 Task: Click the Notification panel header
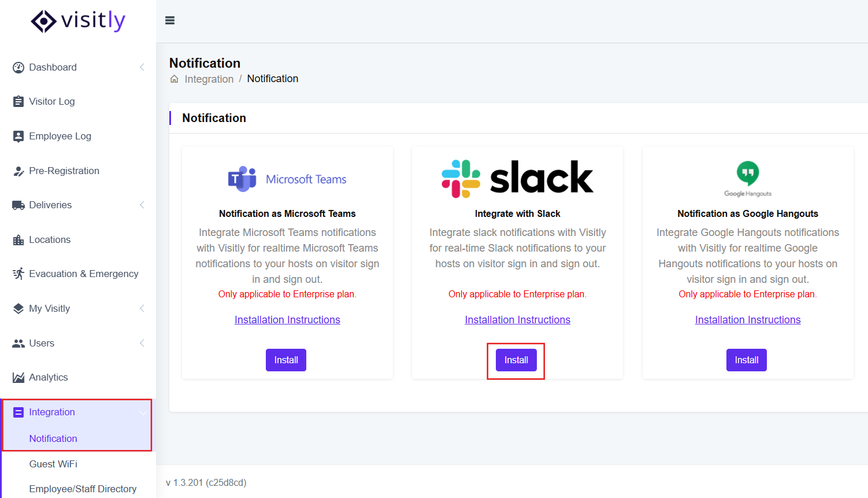[214, 118]
